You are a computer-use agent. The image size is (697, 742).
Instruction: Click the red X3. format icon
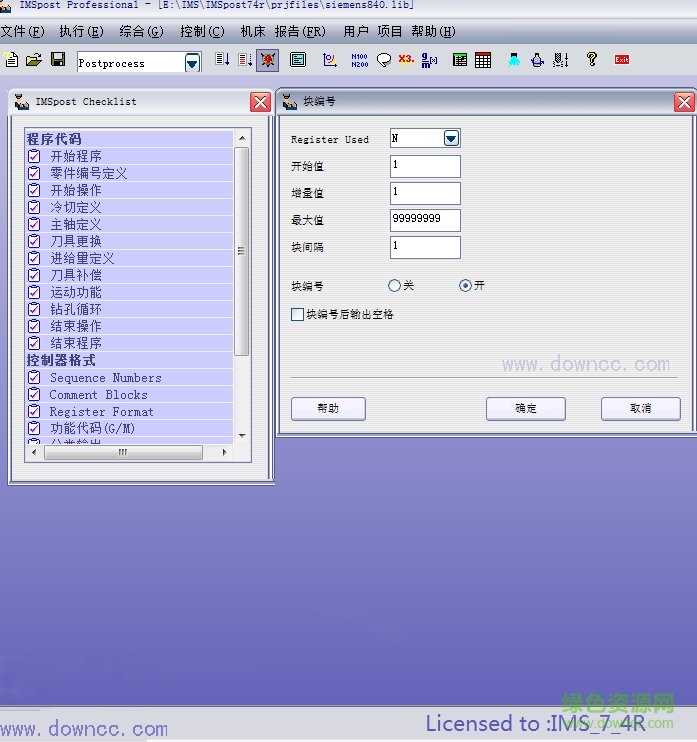(x=406, y=60)
